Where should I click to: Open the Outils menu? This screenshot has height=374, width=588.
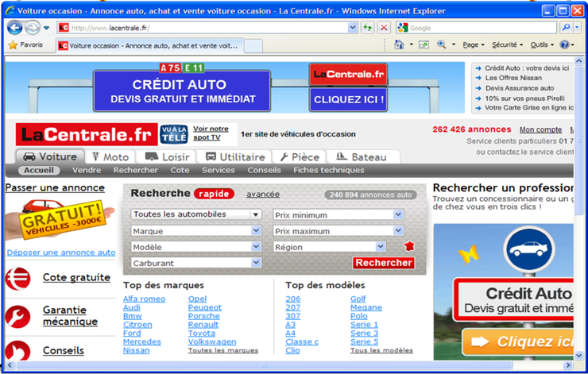(542, 45)
